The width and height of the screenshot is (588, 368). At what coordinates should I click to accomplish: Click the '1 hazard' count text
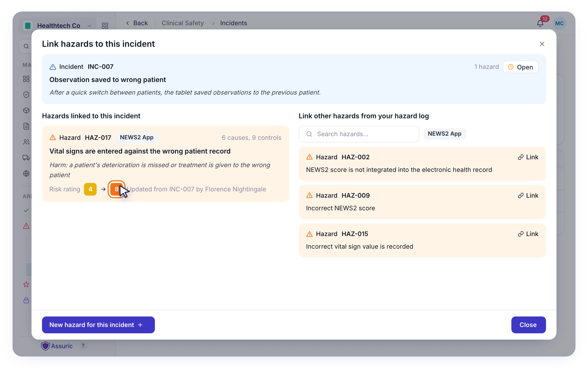(486, 67)
